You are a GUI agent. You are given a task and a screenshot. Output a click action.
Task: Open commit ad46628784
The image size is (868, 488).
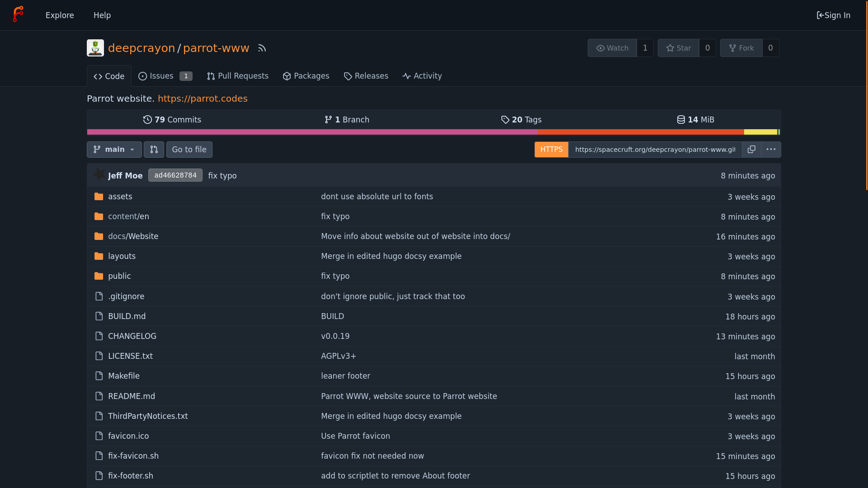tap(175, 175)
